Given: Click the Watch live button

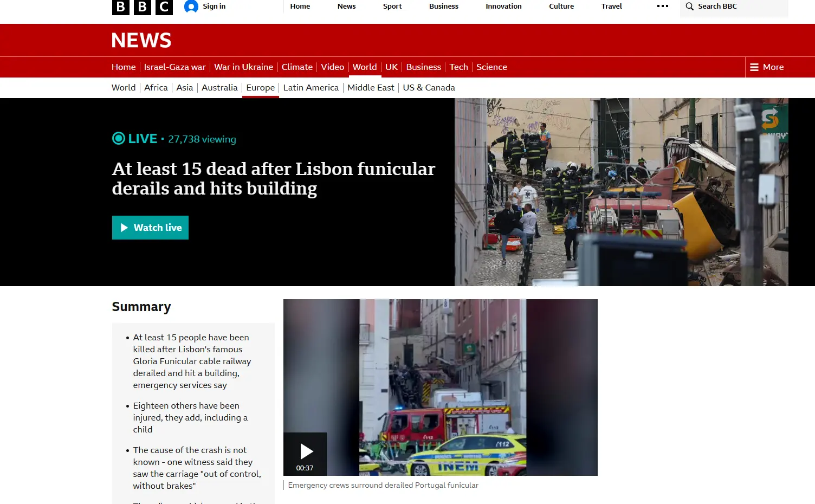Looking at the screenshot, I should (150, 228).
